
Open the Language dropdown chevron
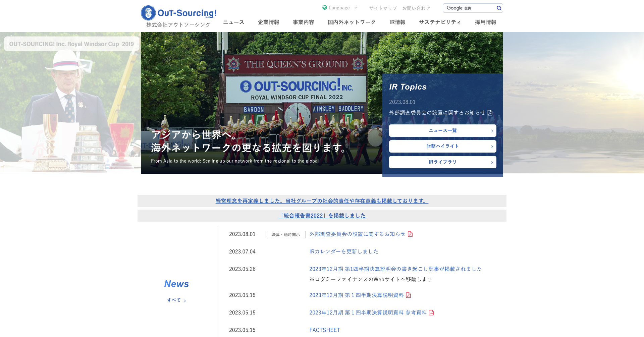(356, 8)
